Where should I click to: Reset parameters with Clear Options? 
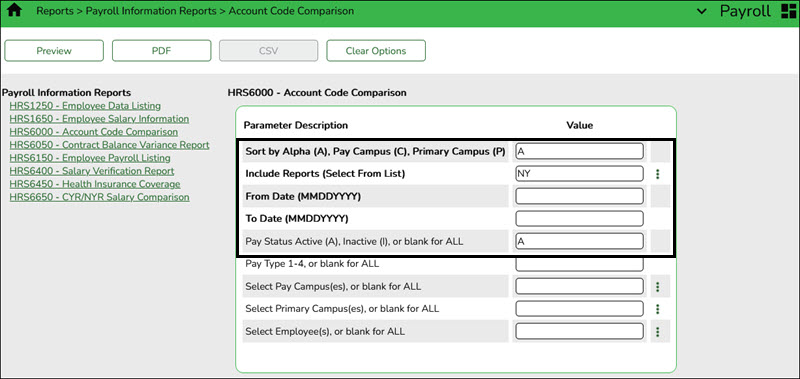point(376,50)
